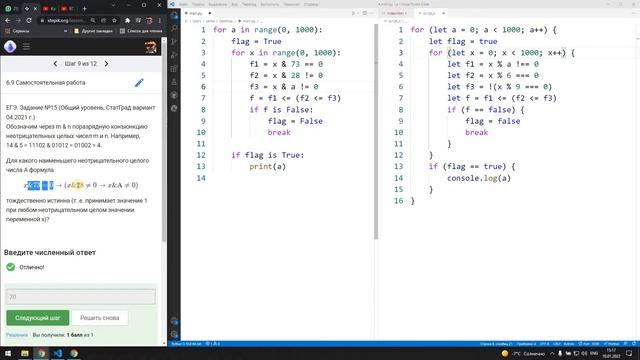
Task: Open the Stepik hamburger menu
Action: pos(26,47)
